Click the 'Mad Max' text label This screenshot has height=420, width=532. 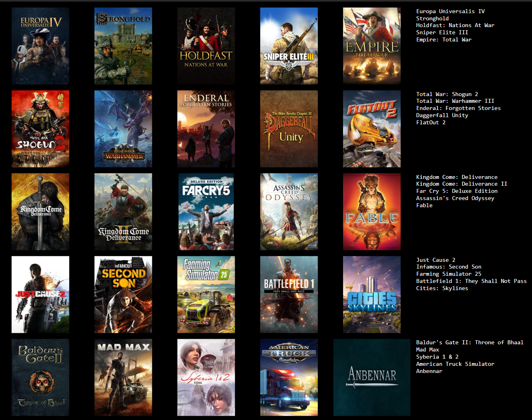[x=428, y=349]
